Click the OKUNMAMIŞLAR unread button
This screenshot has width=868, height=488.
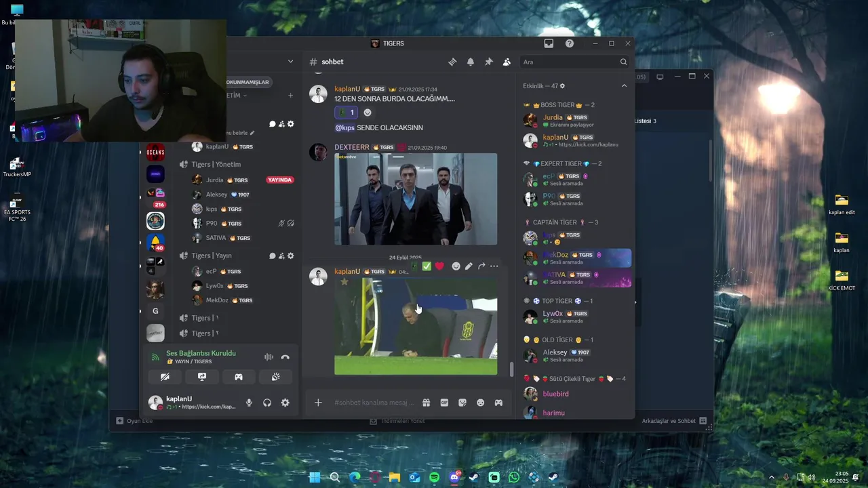(x=248, y=82)
